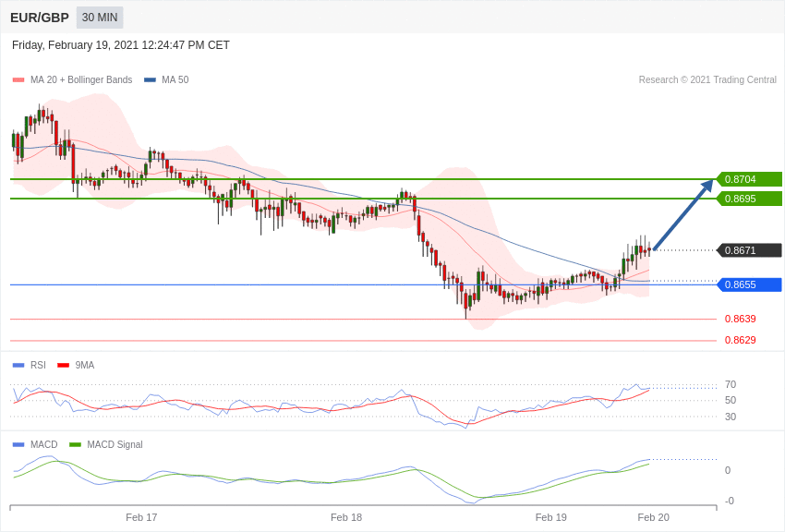Select the EUR/GBP pair title
Viewport: 785px width, 532px height.
coord(40,18)
